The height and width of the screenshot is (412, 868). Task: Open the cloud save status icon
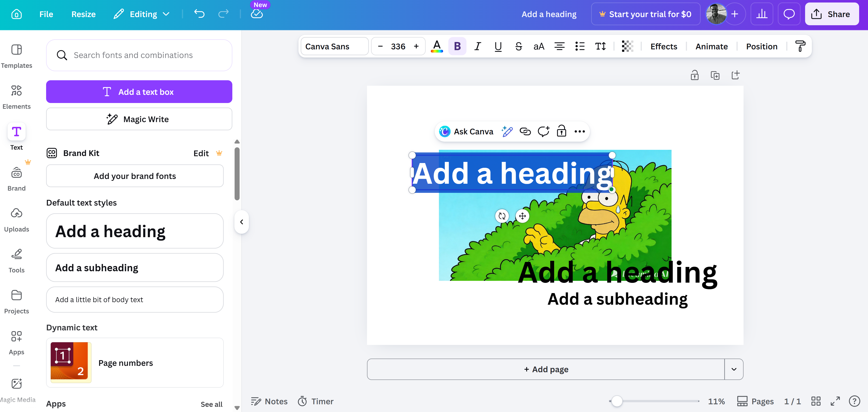257,14
